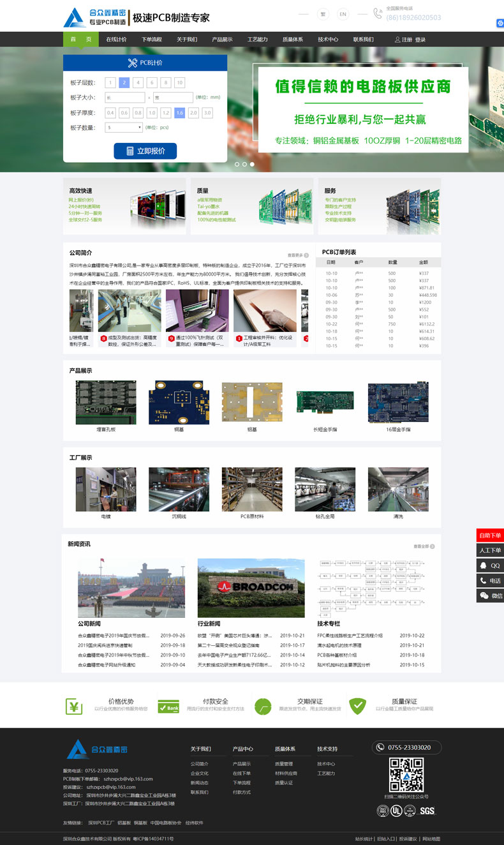Click the 高效快速 feature card
Viewport: 504px width, 845px height.
tap(124, 206)
